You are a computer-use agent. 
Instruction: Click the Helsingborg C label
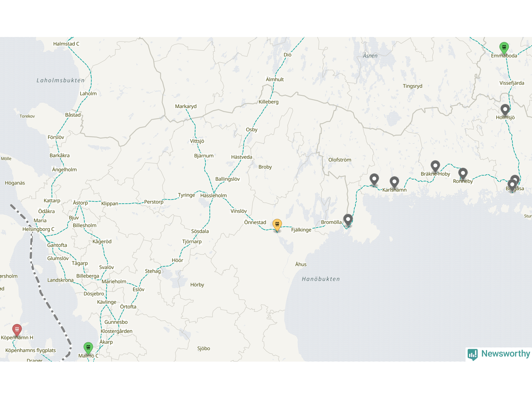[x=38, y=229]
